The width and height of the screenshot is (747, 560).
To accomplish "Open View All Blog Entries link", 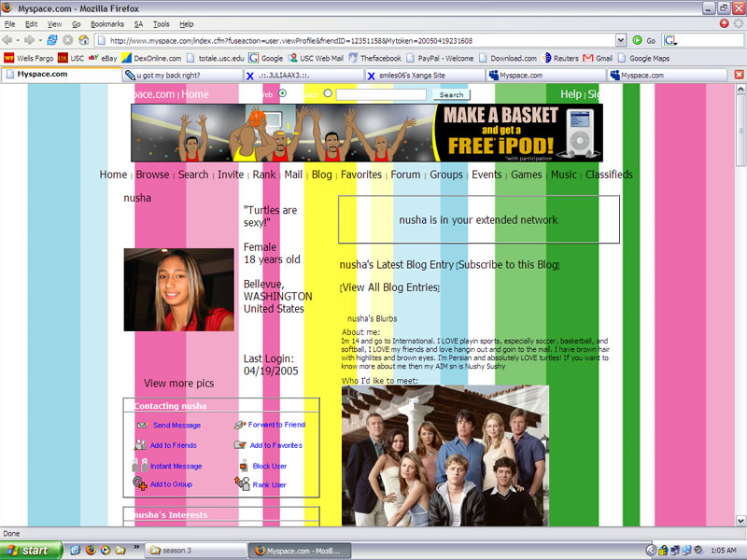I will pos(389,287).
